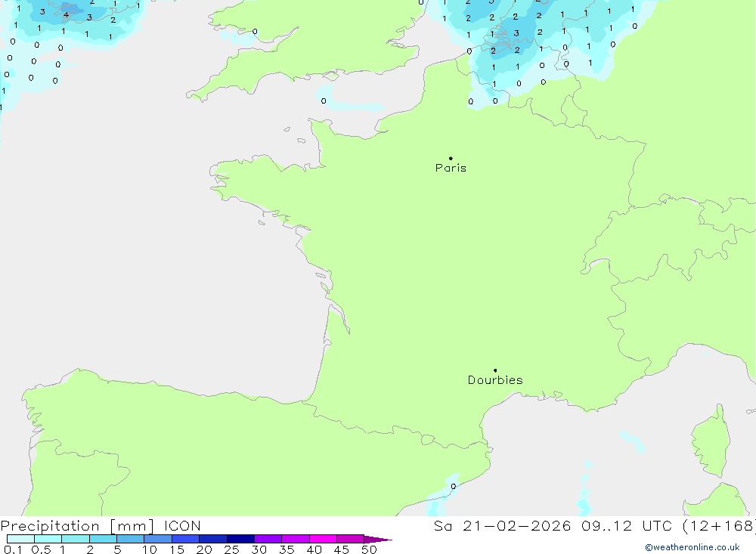Click the forecast date 'Sa 21-02-2026' text
Screen dimensions: 756x554
click(503, 526)
